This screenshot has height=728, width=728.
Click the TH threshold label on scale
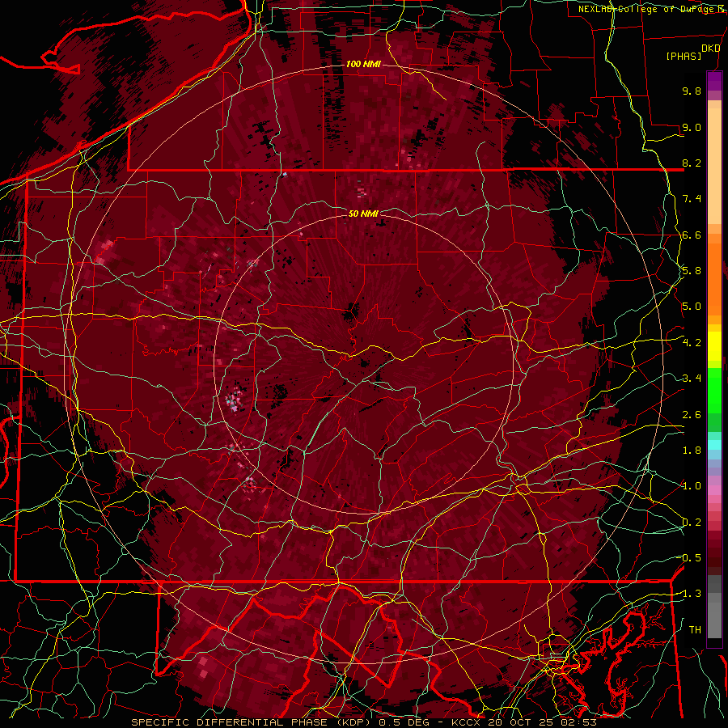pyautogui.click(x=695, y=629)
